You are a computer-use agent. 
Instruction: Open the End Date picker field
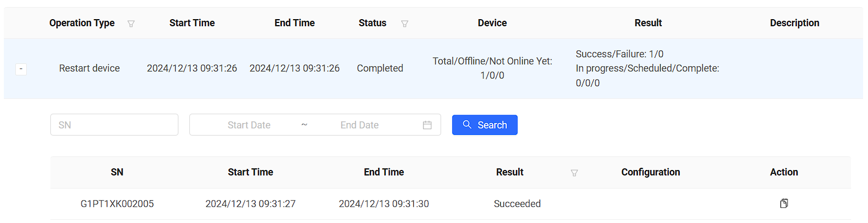pos(360,125)
